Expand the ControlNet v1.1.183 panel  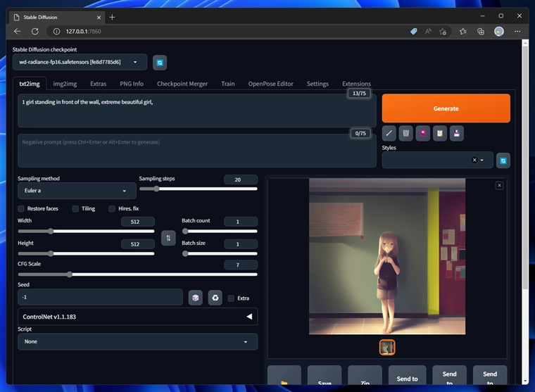point(137,317)
